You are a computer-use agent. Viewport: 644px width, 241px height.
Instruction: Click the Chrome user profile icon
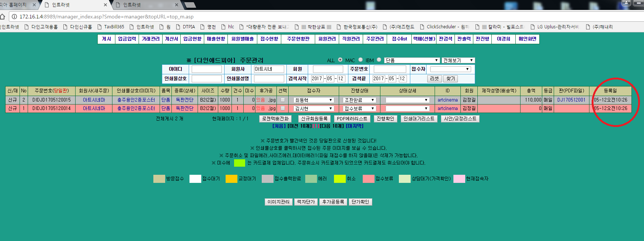coord(626,3)
